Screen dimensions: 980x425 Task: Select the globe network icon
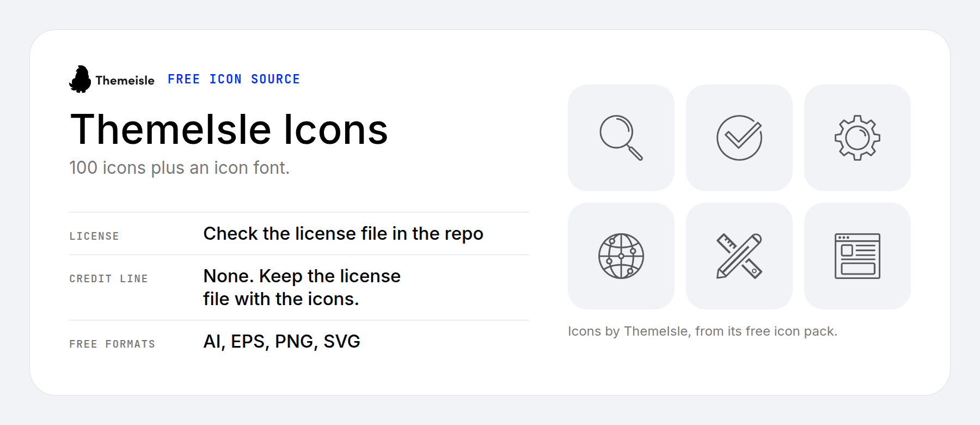621,256
